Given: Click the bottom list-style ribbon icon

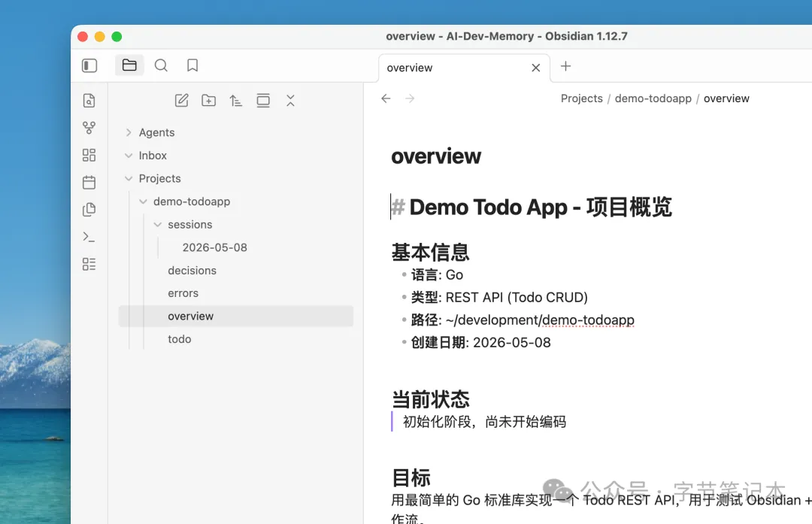Looking at the screenshot, I should [89, 264].
